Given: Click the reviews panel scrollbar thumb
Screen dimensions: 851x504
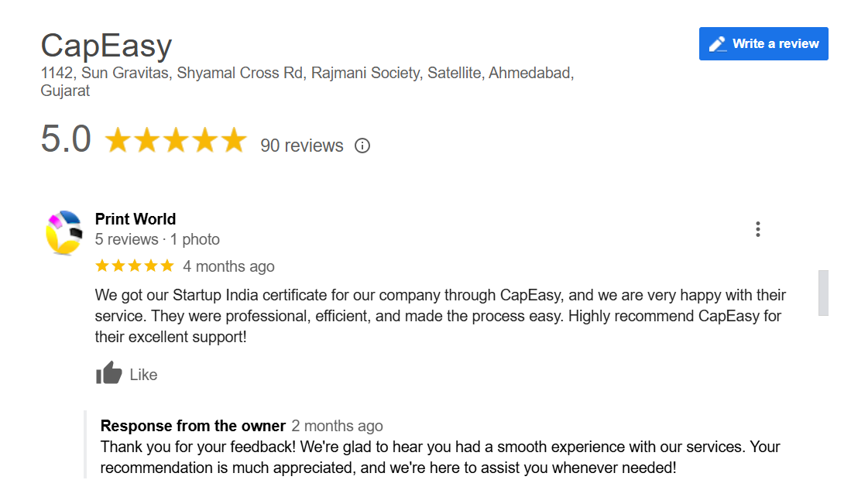Looking at the screenshot, I should [x=823, y=293].
